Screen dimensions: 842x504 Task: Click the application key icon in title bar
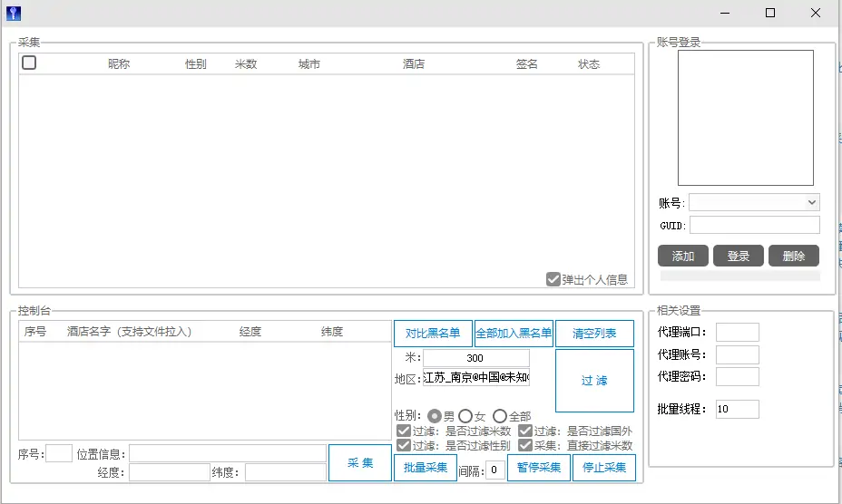click(x=14, y=14)
